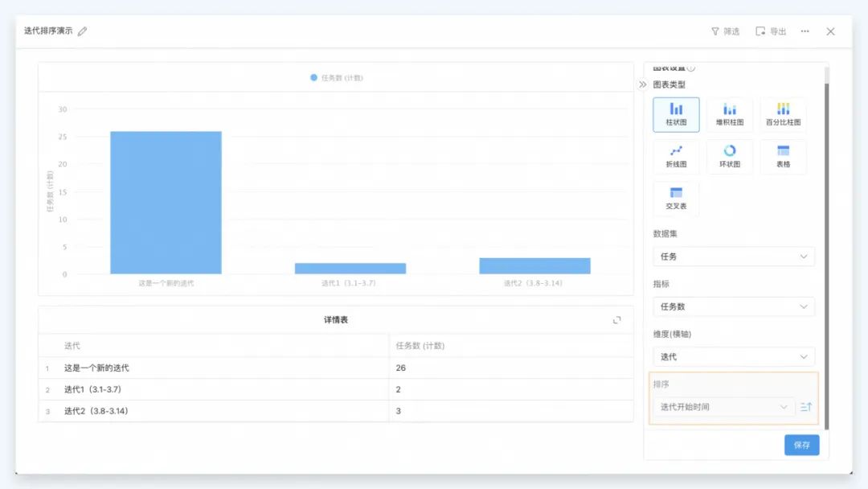Click the 导出 export button
Image resolution: width=868 pixels, height=489 pixels.
[x=771, y=31]
